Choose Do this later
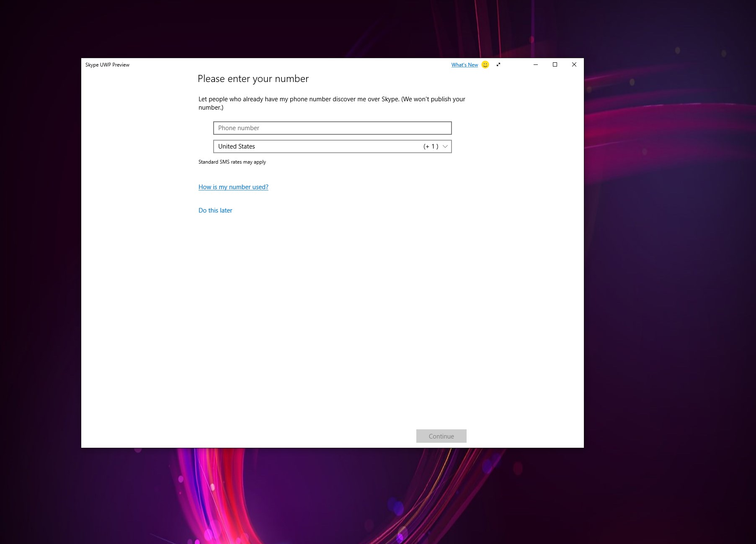Image resolution: width=756 pixels, height=544 pixels. [215, 210]
